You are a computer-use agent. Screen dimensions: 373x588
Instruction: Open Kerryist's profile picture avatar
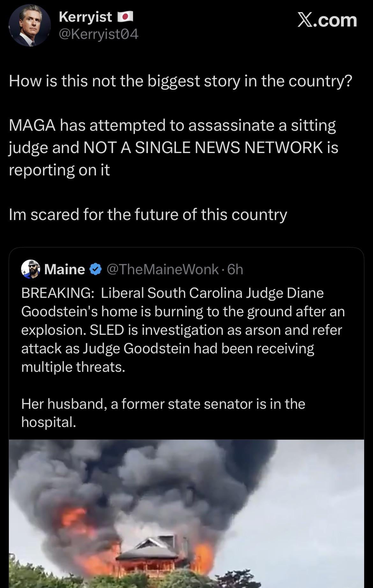[x=30, y=26]
